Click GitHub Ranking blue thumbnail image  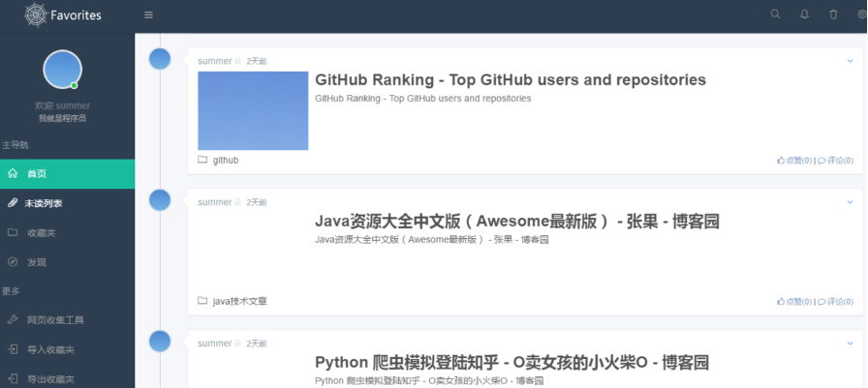click(253, 110)
